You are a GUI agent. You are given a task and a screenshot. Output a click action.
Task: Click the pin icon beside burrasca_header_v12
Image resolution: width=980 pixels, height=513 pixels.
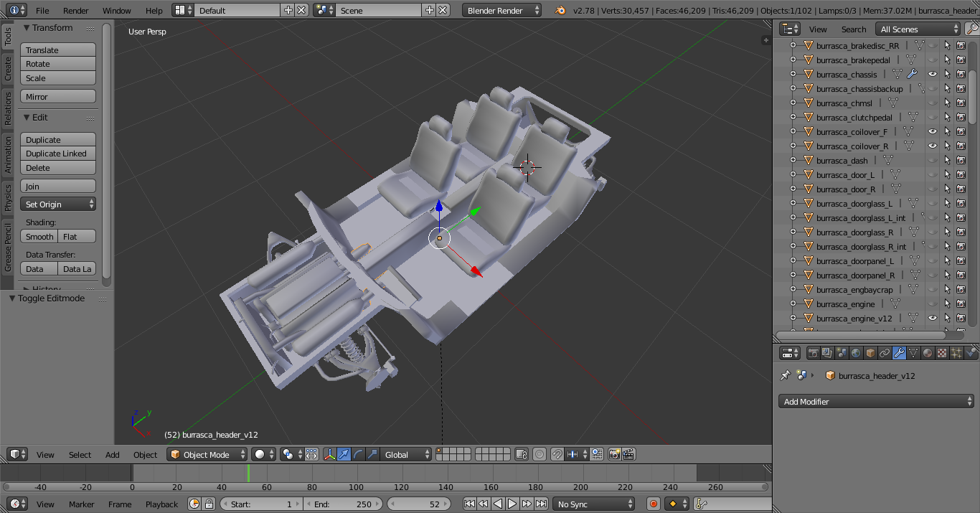[x=785, y=375]
